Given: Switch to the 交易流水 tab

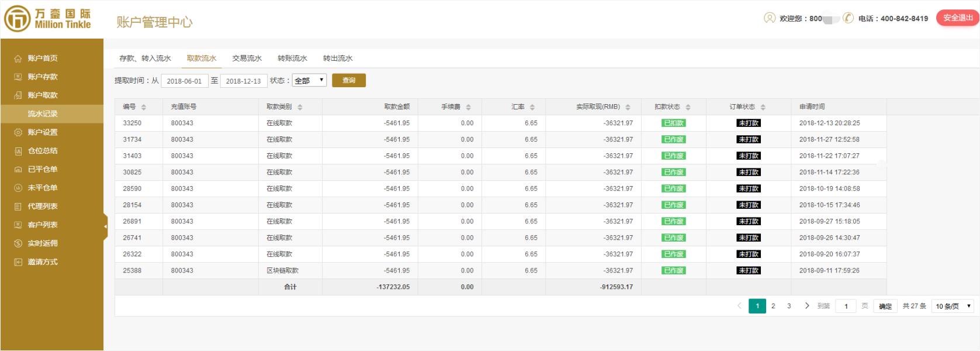Looking at the screenshot, I should [x=247, y=58].
